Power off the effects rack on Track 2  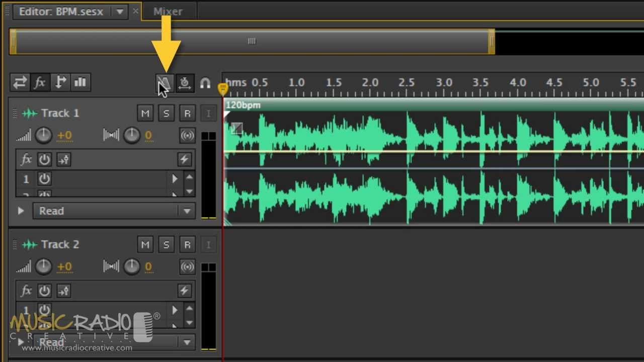point(44,291)
